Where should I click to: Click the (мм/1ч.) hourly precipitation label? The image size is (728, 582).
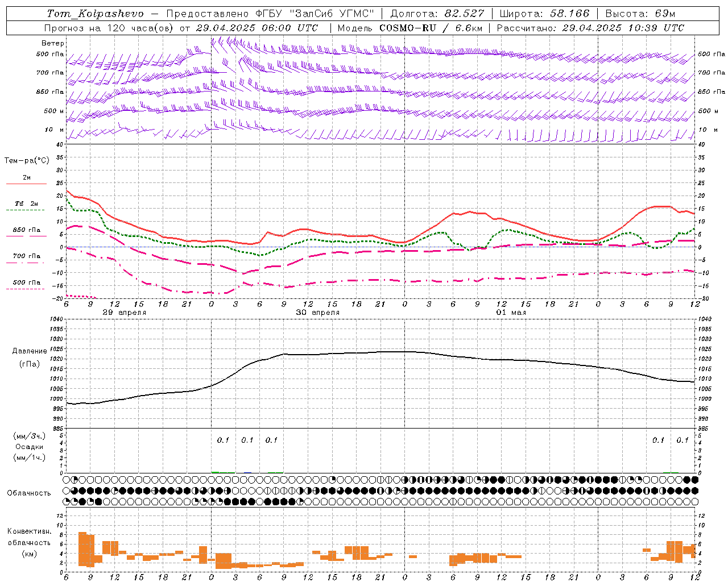tap(30, 458)
